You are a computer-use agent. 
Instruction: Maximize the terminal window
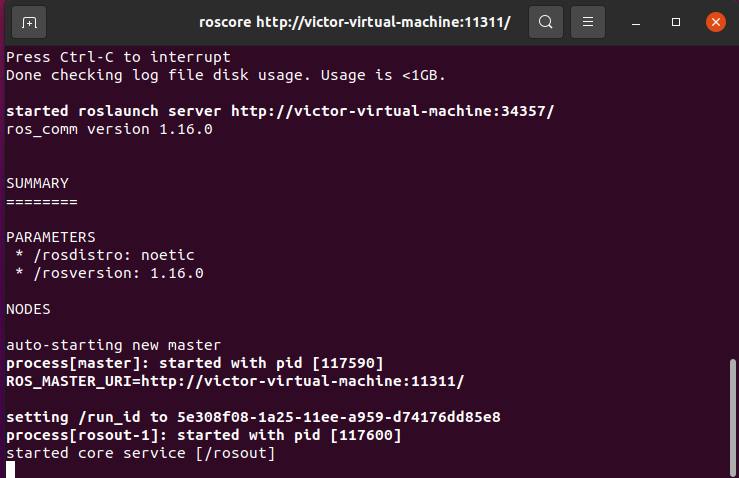click(676, 21)
